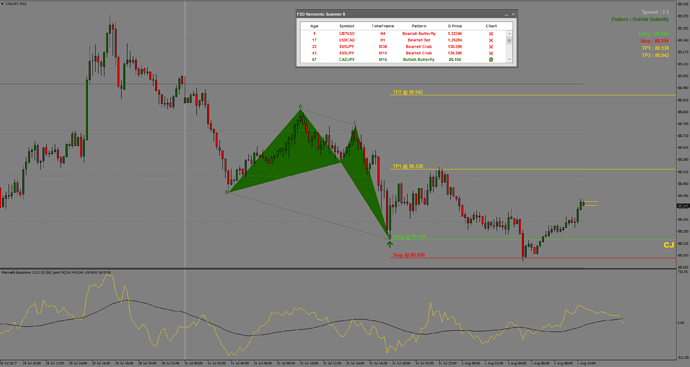Click the red Stop level label

coord(409,255)
